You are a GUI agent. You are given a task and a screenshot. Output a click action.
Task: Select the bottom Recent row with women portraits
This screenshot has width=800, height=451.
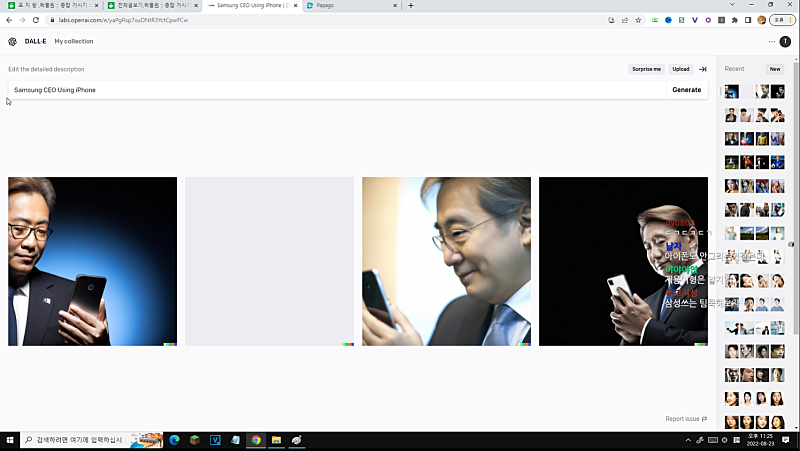(755, 422)
